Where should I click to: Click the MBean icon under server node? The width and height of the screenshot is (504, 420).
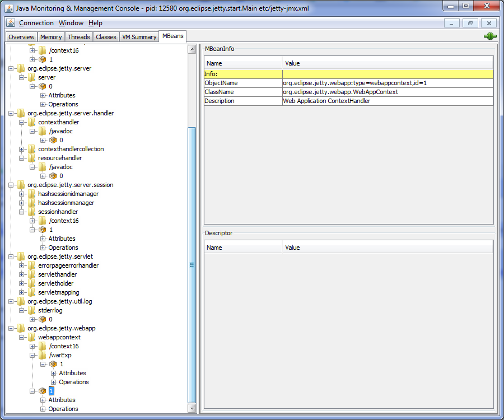[42, 86]
